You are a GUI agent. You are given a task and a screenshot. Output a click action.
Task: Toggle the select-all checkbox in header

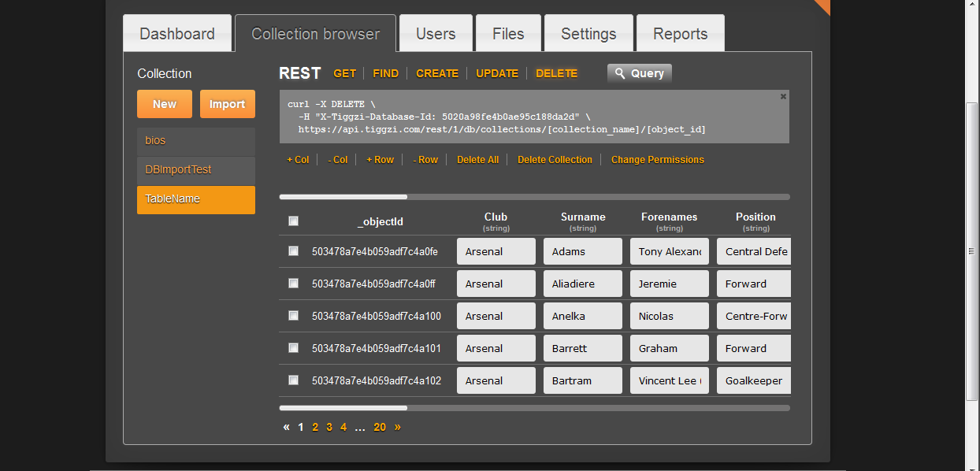pos(293,221)
